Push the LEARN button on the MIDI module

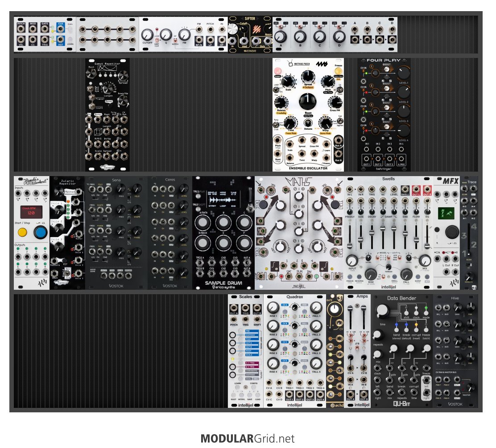coord(70,40)
